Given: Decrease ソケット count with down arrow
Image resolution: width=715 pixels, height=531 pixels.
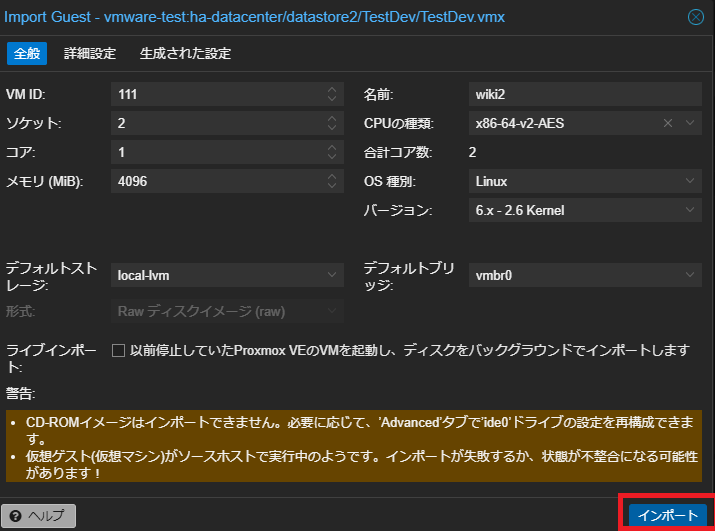Looking at the screenshot, I should point(332,128).
